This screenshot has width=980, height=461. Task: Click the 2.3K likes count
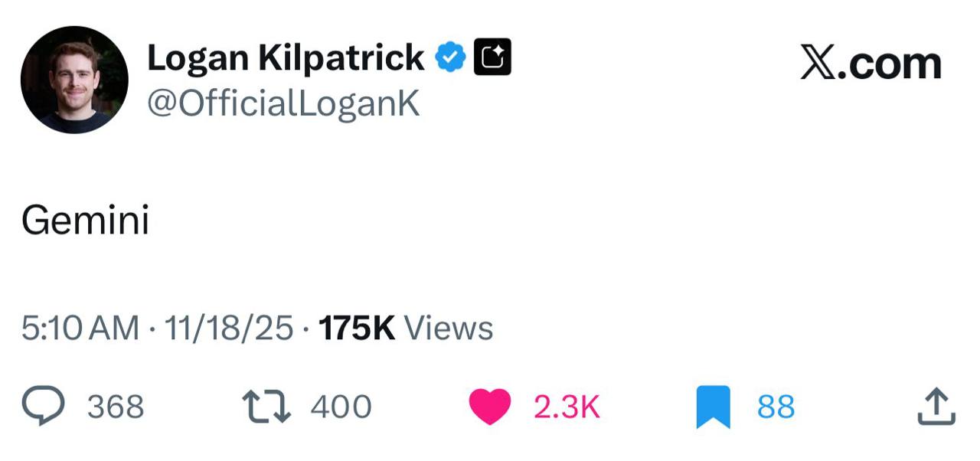point(567,407)
